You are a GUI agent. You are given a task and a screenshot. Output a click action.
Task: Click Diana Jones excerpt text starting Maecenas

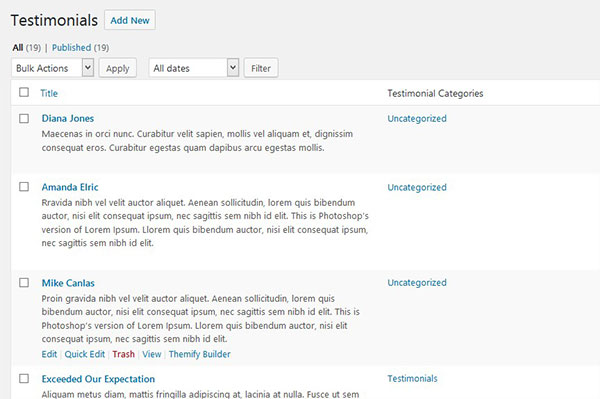pos(197,141)
